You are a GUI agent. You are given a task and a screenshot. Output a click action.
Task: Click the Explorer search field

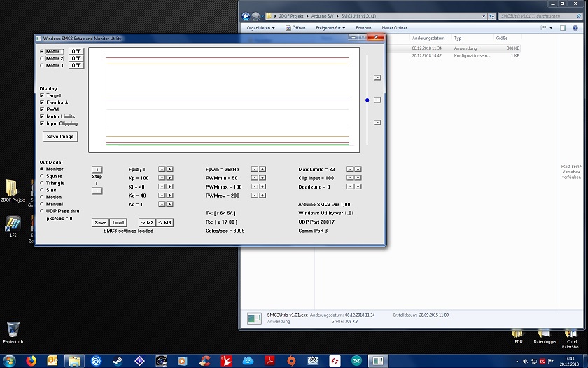click(x=540, y=16)
